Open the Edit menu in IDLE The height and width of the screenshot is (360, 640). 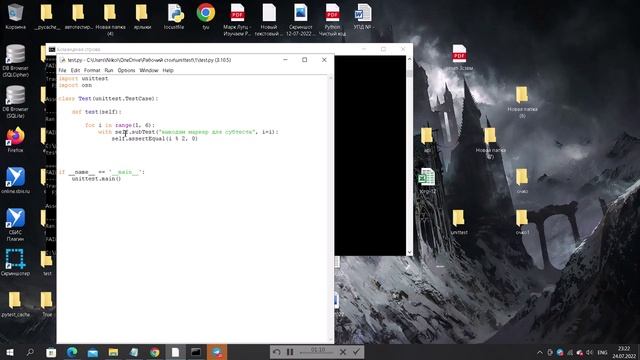point(75,70)
